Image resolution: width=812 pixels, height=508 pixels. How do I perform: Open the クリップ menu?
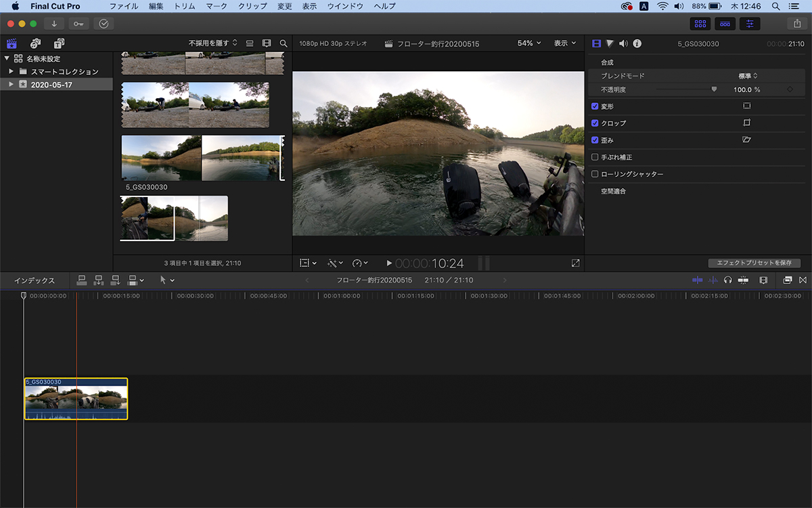[252, 6]
